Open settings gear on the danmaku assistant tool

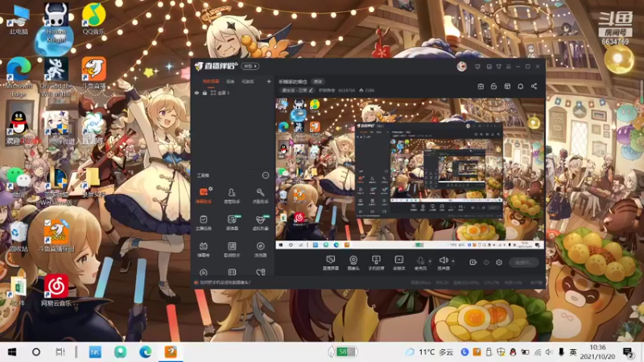(211, 189)
